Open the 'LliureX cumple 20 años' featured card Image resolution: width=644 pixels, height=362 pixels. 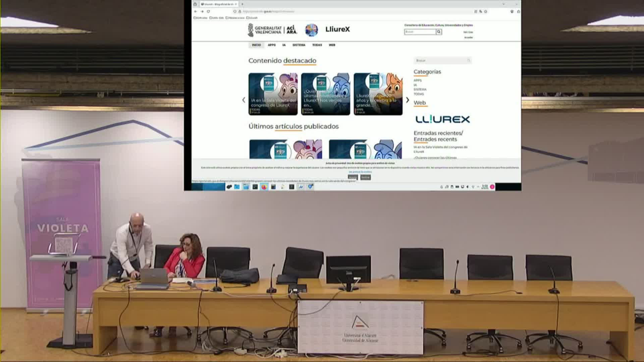coord(378,94)
